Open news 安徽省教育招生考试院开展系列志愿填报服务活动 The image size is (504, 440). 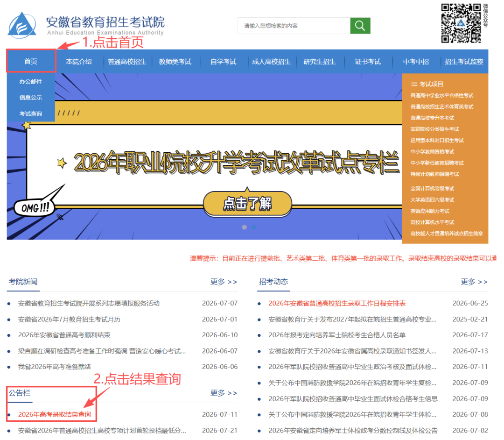tap(89, 303)
